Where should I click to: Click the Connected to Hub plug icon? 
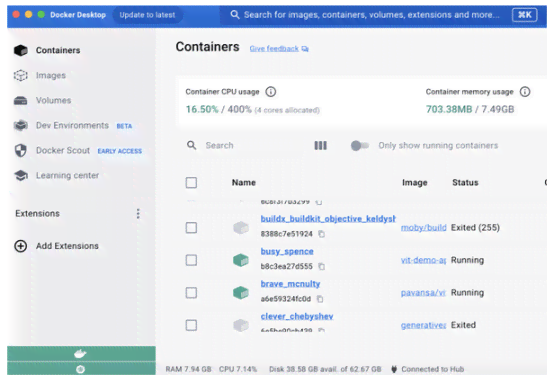tap(394, 369)
